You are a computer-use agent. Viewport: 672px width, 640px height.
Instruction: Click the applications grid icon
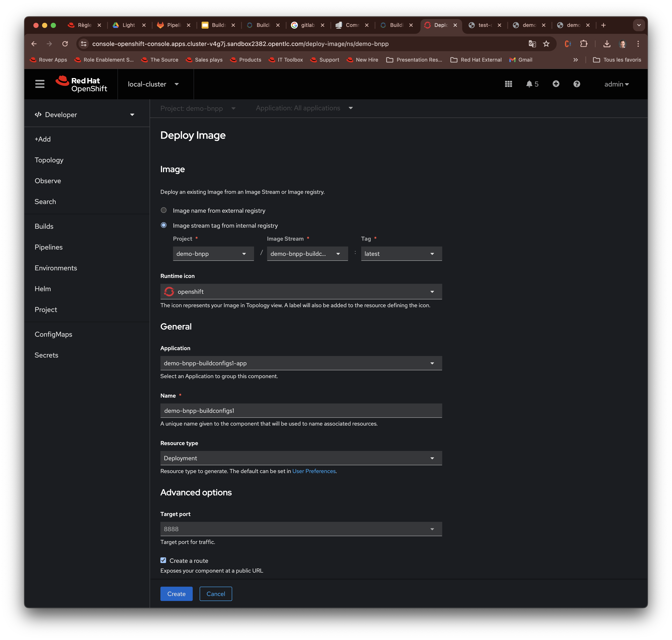click(x=509, y=83)
